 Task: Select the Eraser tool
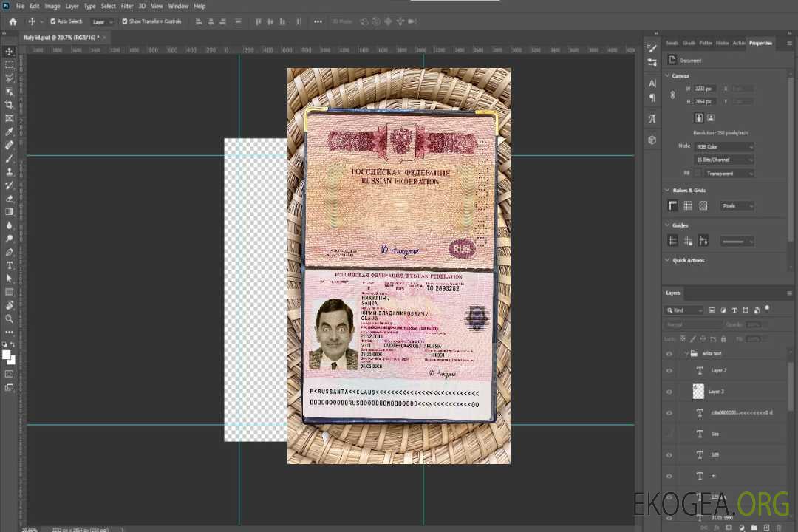(9, 199)
